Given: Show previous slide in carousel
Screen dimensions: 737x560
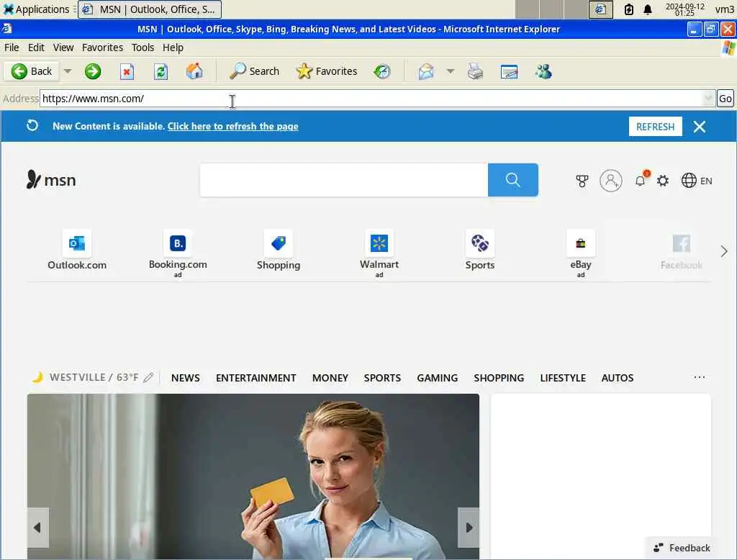Looking at the screenshot, I should [37, 528].
